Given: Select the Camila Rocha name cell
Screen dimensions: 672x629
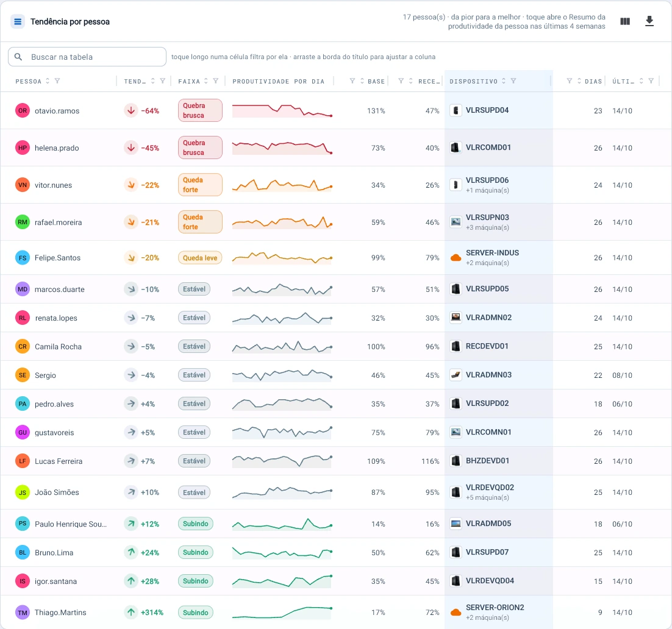Looking at the screenshot, I should (x=59, y=347).
